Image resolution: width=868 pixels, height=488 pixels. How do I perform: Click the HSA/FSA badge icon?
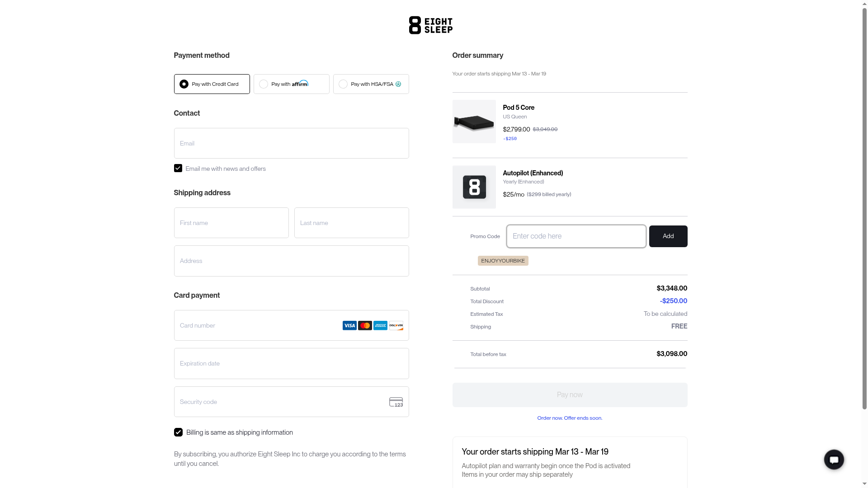click(398, 84)
